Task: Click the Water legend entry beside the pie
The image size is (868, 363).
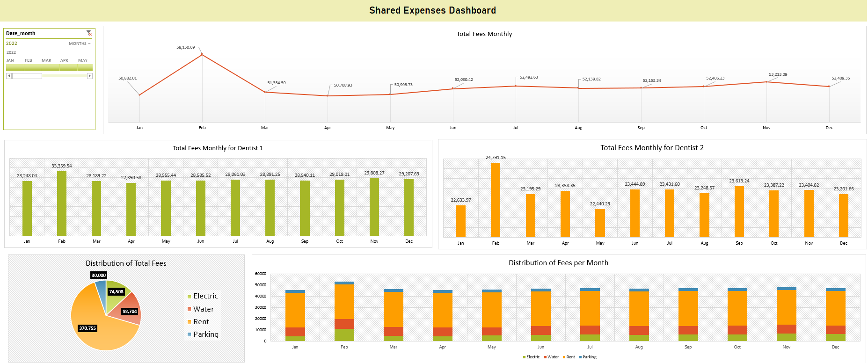Action: click(x=201, y=309)
